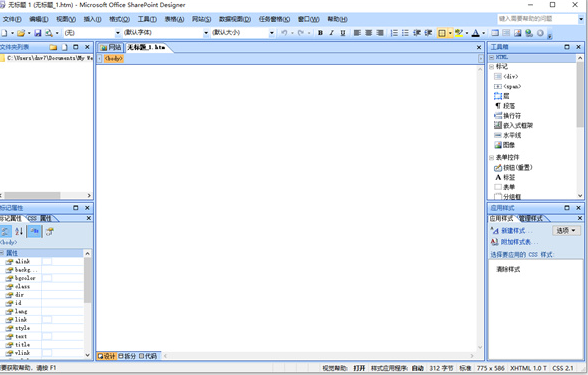Sort tag properties alphabetically icon
The width and height of the screenshot is (588, 375).
click(x=19, y=231)
